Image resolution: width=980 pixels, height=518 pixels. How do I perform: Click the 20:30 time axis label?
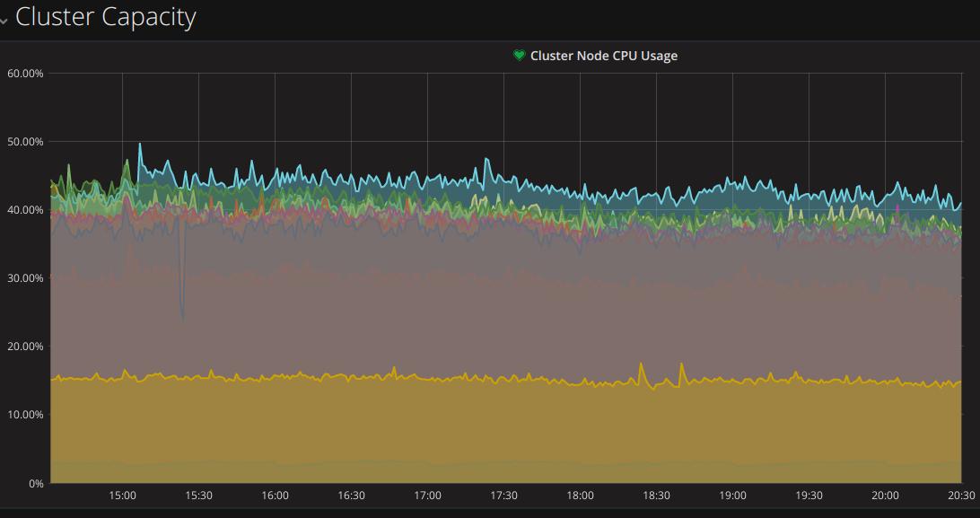pyautogui.click(x=961, y=496)
